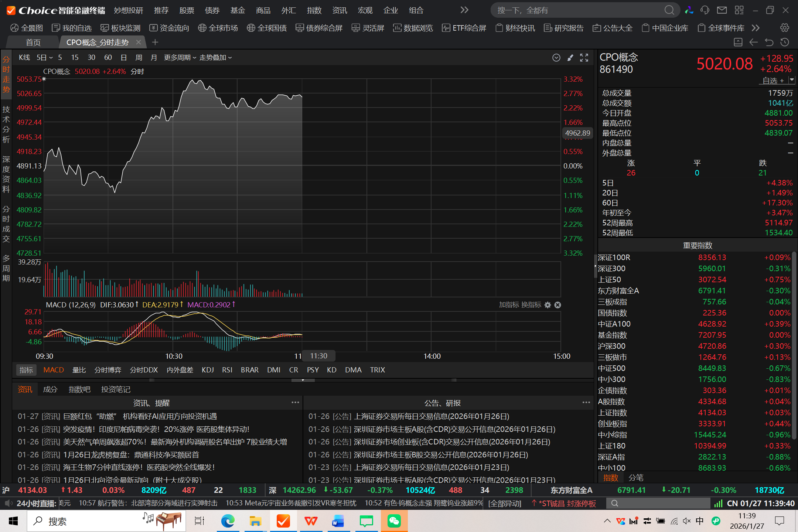This screenshot has height=532, width=798.
Task: Switch to the 成分 tab
Action: click(50, 389)
